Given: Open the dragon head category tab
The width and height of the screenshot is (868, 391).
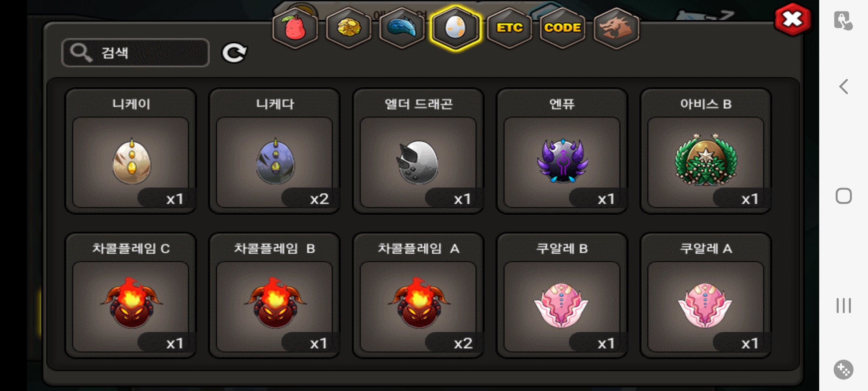Looking at the screenshot, I should tap(616, 28).
